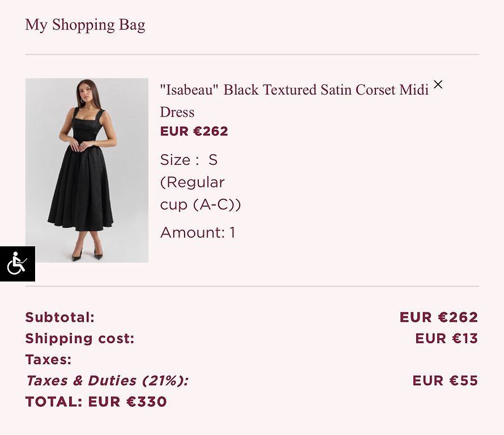The width and height of the screenshot is (504, 435).
Task: Select the duties amount EUR €55
Action: [x=445, y=381]
